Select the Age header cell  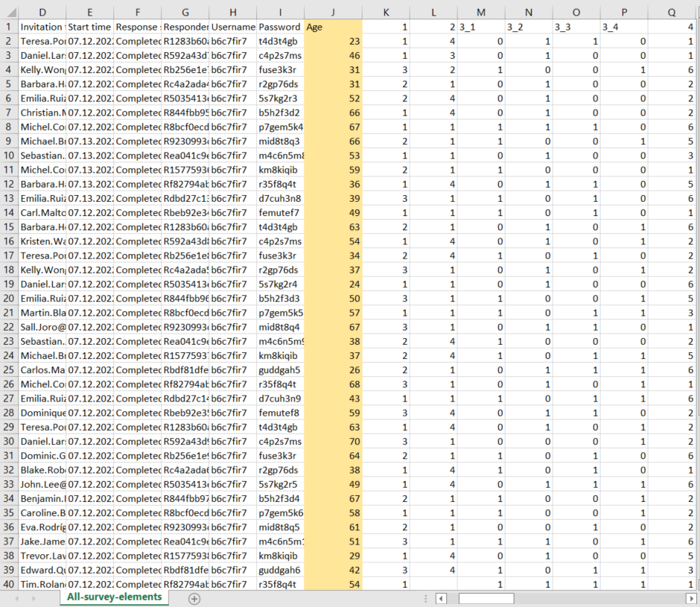point(333,27)
